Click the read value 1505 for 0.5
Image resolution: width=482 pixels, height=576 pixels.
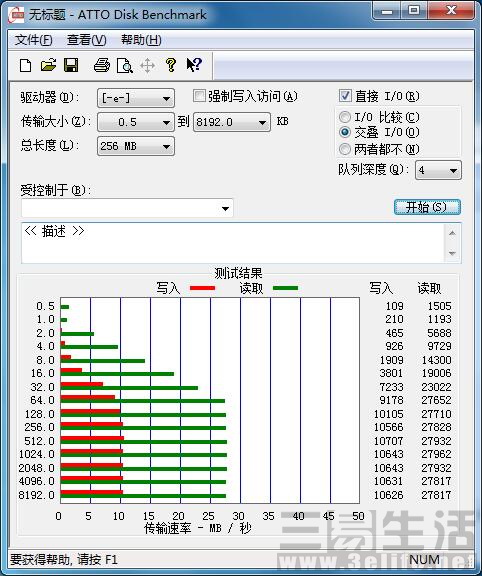click(439, 306)
